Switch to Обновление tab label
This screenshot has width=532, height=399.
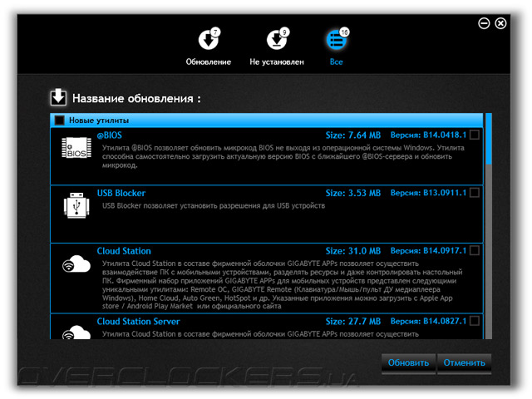(209, 62)
